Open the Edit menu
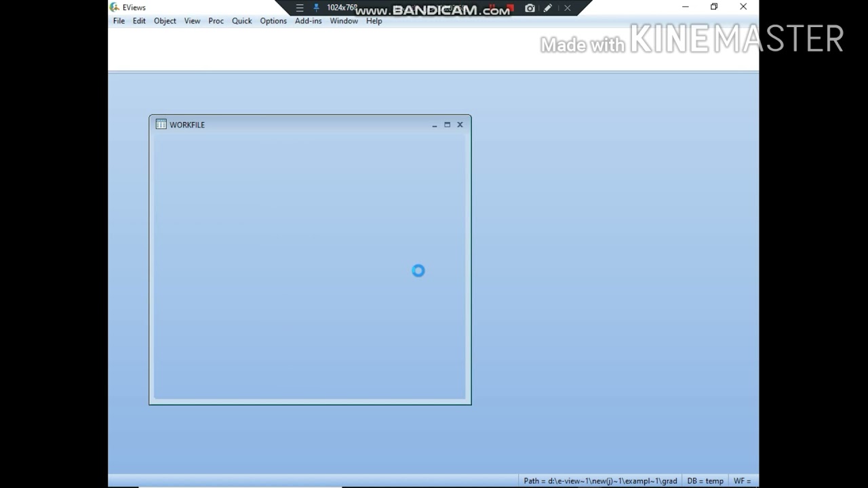Screen dimensions: 868x488 click(139, 21)
